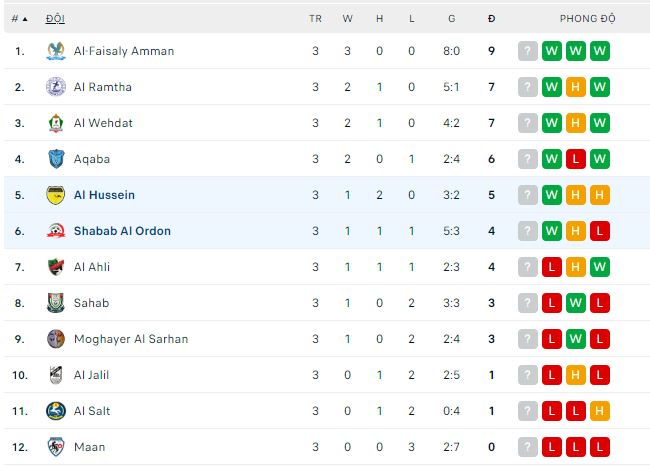The image size is (650, 466).
Task: Sort standings by the Đội column header
Action: 55,18
